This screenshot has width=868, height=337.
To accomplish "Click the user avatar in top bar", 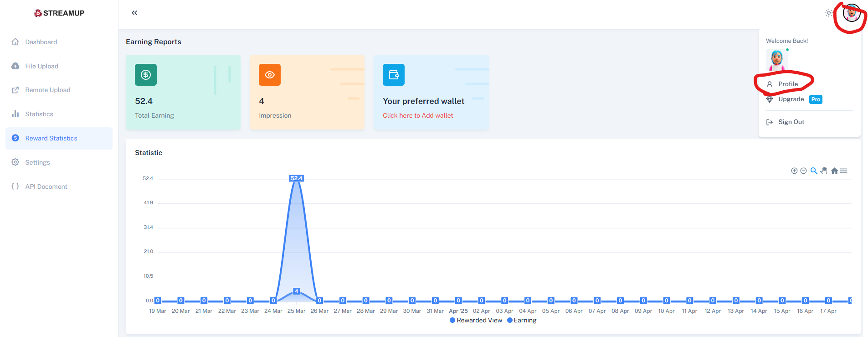I will pos(851,13).
